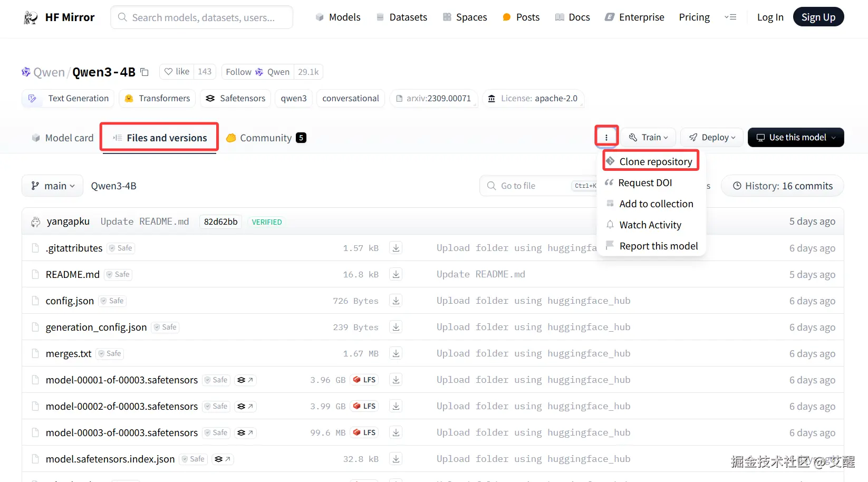Screen dimensions: 868x482
Task: Open the 143 likes count
Action: point(205,72)
